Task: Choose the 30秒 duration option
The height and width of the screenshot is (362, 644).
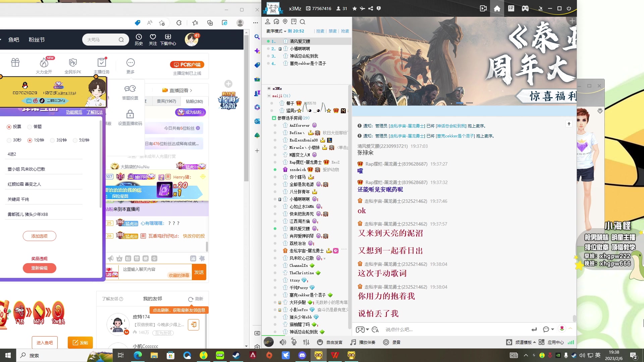Action: 9,140
